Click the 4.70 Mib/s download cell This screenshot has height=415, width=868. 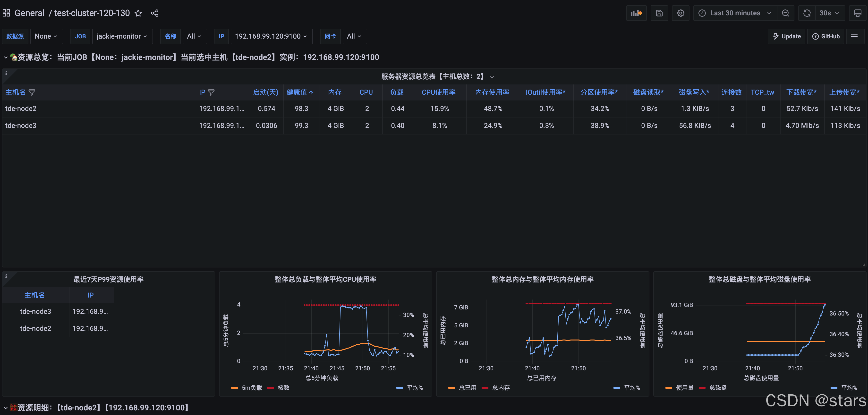[802, 125]
